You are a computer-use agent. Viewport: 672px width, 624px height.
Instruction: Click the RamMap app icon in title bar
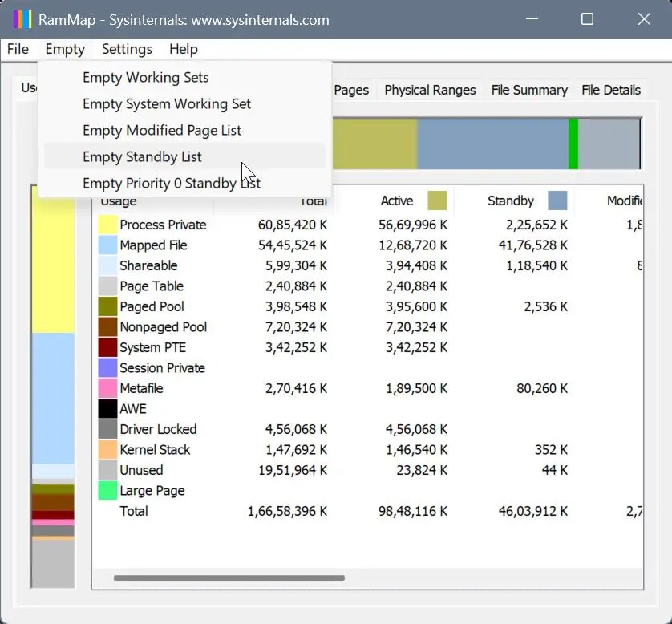pyautogui.click(x=22, y=20)
